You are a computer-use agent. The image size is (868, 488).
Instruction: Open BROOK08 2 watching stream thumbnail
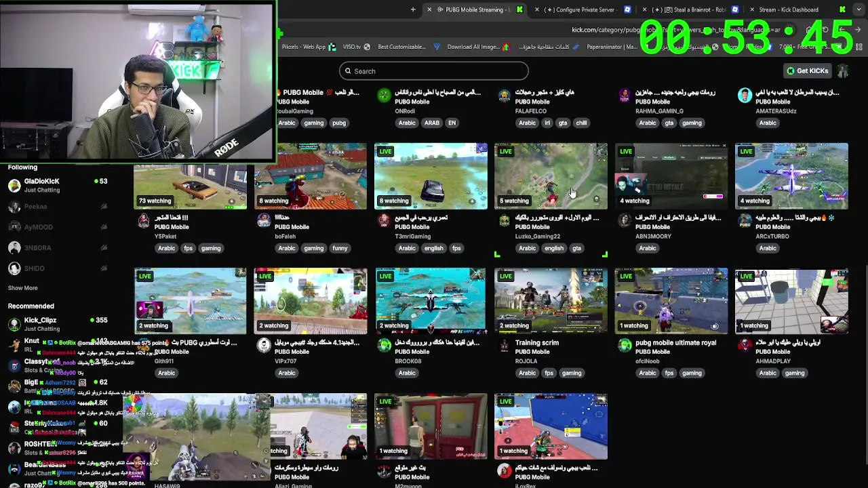tap(431, 301)
